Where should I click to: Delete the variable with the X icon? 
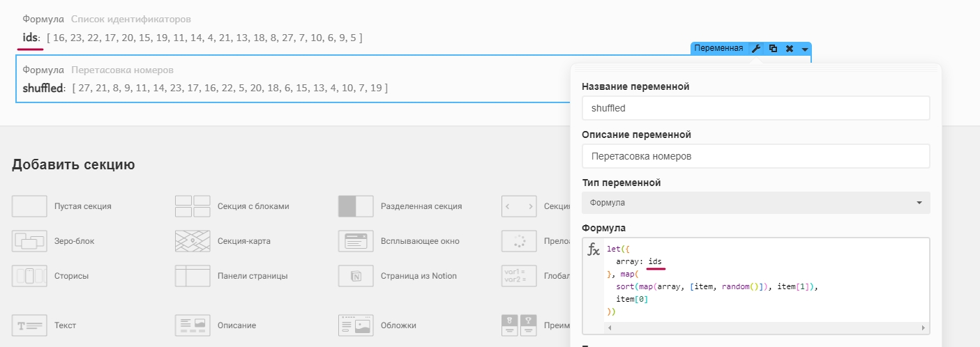point(790,49)
